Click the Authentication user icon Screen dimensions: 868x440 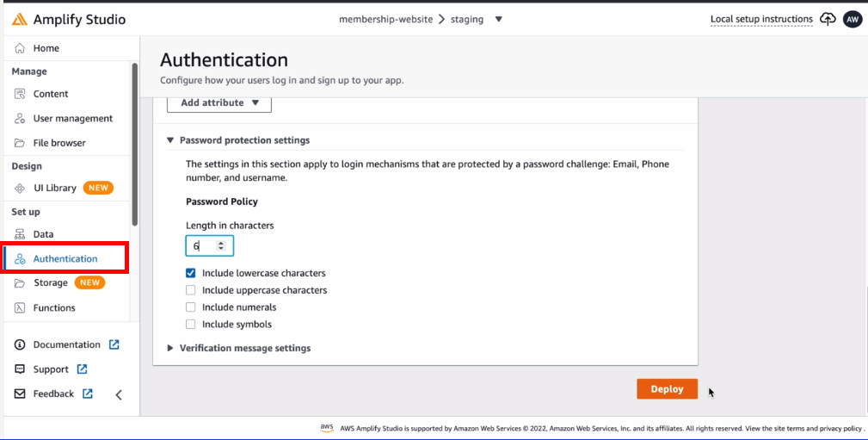click(20, 259)
